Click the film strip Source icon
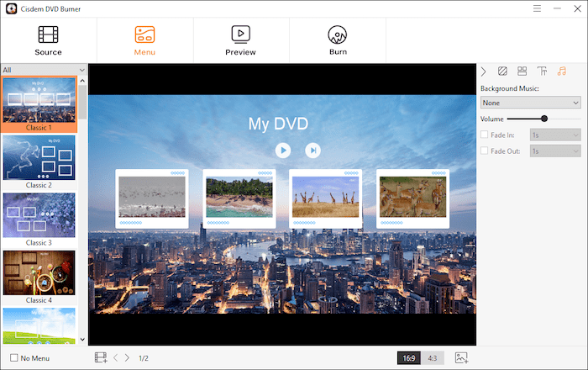 click(x=49, y=34)
